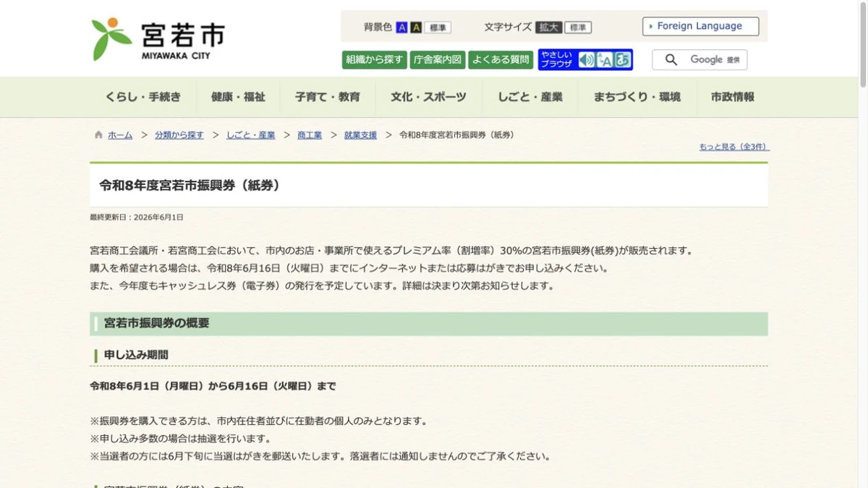Click the Miyawaka City logo
This screenshot has height=488, width=868.
click(x=158, y=39)
